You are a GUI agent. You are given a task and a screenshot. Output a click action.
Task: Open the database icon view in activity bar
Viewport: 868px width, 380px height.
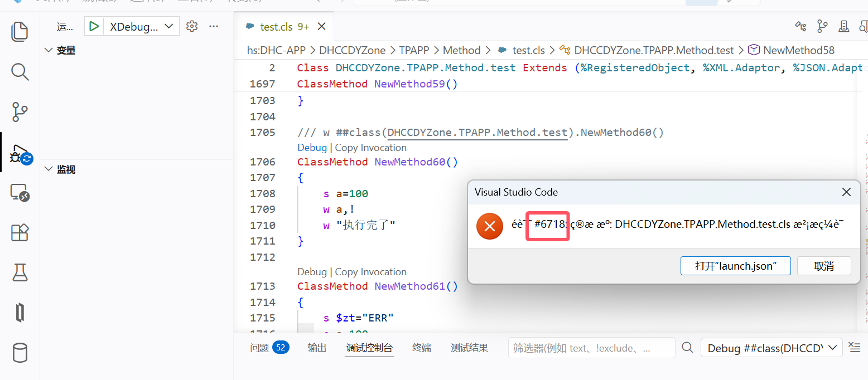click(x=20, y=353)
